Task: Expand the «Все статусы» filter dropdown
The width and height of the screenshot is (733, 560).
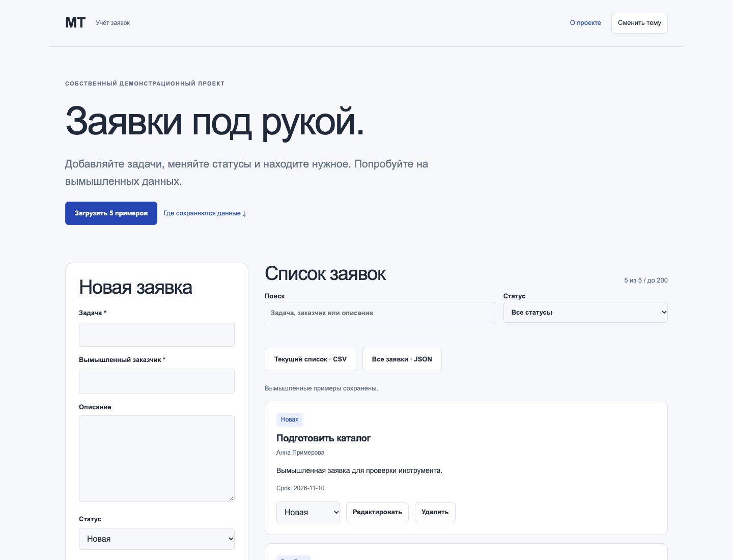Action: pos(585,313)
